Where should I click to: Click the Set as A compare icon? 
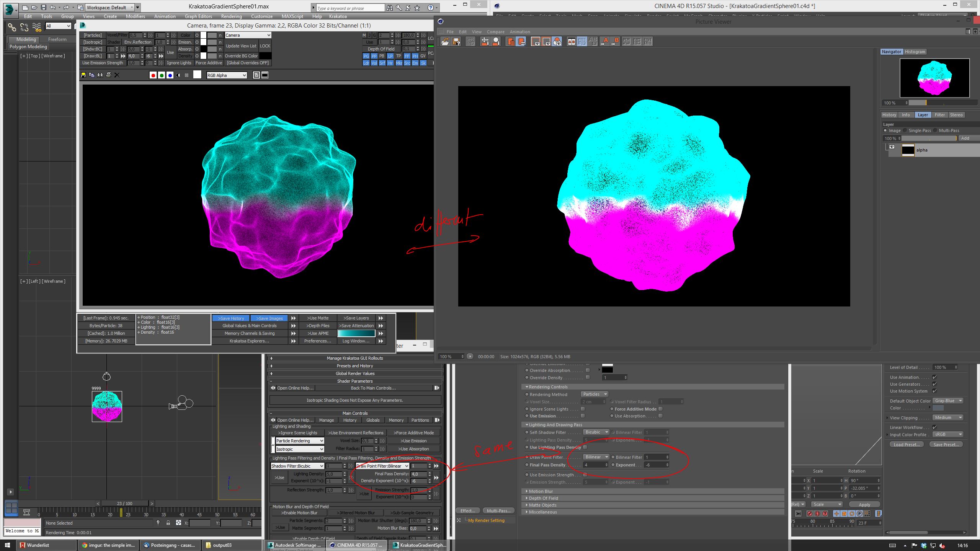point(604,42)
